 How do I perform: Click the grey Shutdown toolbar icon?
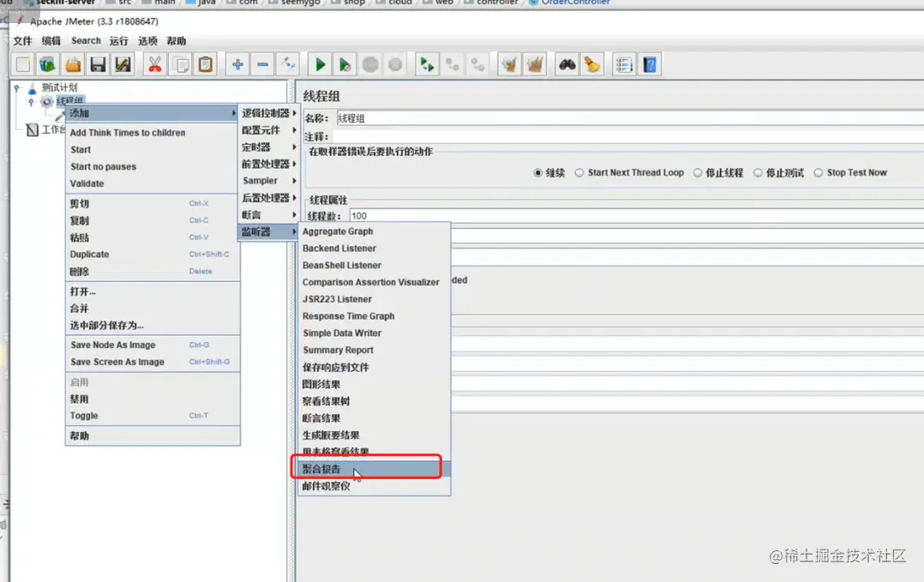[x=395, y=64]
